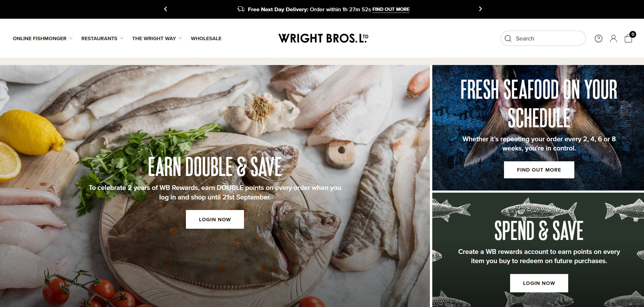Image resolution: width=644 pixels, height=307 pixels.
Task: Expand The Wright Way dropdown chevron
Action: pos(180,38)
